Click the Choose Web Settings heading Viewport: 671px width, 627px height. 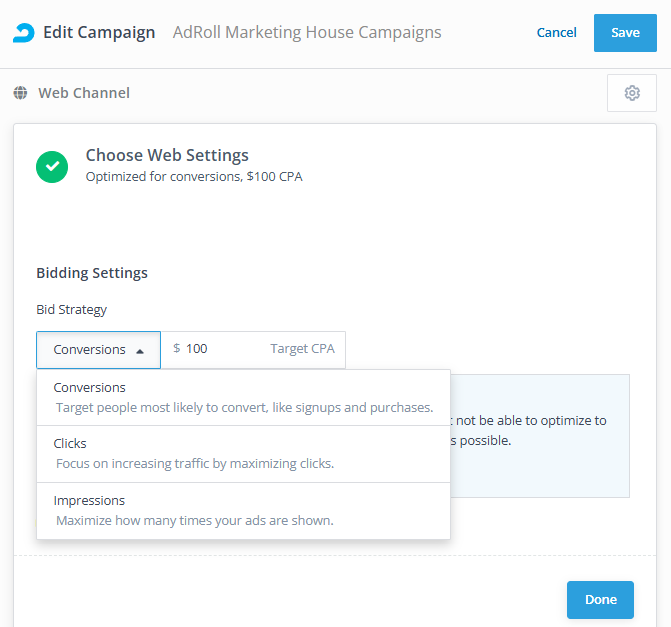pyautogui.click(x=167, y=155)
